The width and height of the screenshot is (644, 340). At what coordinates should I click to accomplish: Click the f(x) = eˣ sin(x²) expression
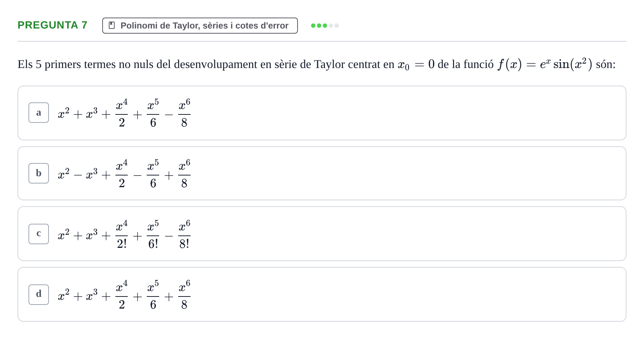tap(545, 64)
